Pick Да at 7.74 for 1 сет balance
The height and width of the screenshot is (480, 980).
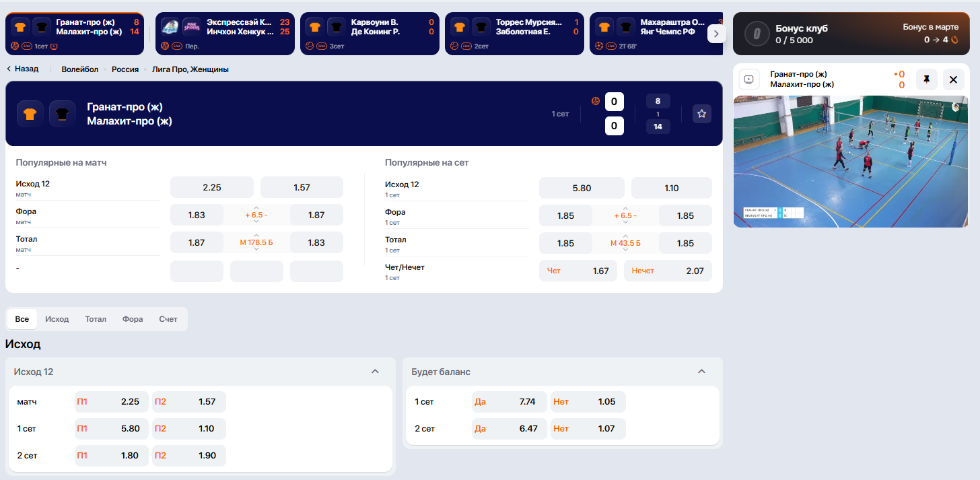click(x=508, y=402)
